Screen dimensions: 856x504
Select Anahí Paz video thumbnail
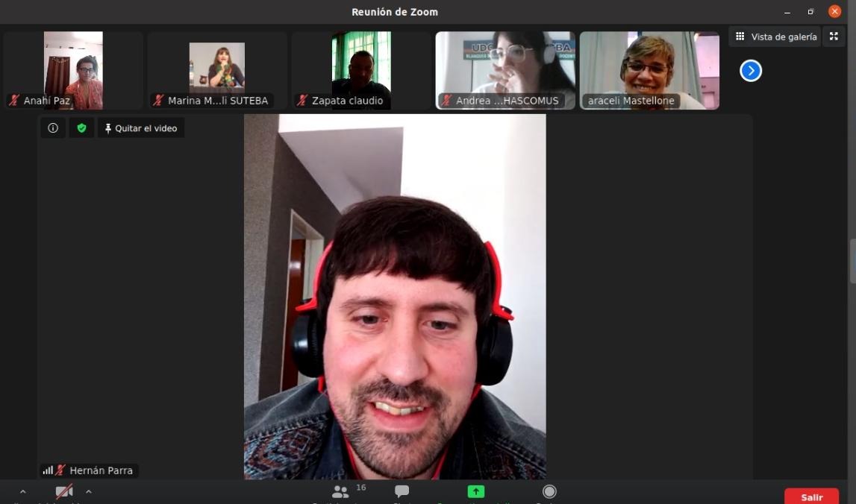[73, 70]
